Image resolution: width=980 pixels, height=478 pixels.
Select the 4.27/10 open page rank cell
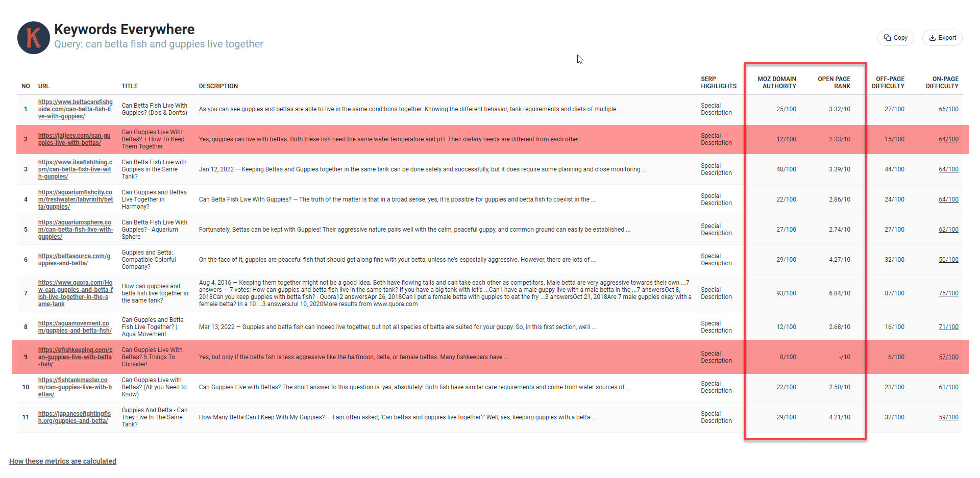pos(840,260)
